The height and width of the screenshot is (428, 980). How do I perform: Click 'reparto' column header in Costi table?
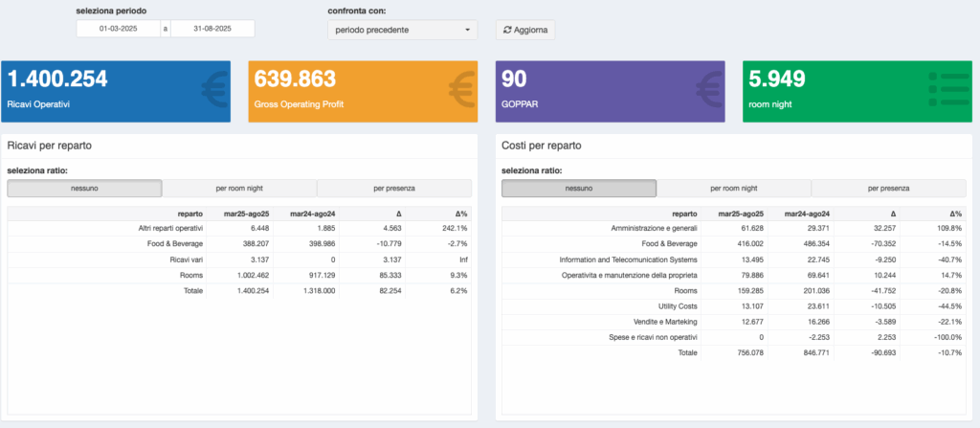[684, 214]
